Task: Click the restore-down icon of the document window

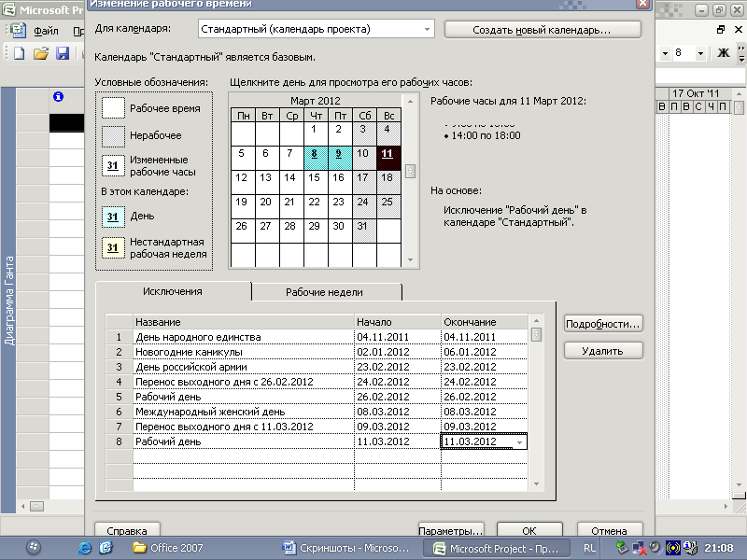Action: (x=721, y=30)
